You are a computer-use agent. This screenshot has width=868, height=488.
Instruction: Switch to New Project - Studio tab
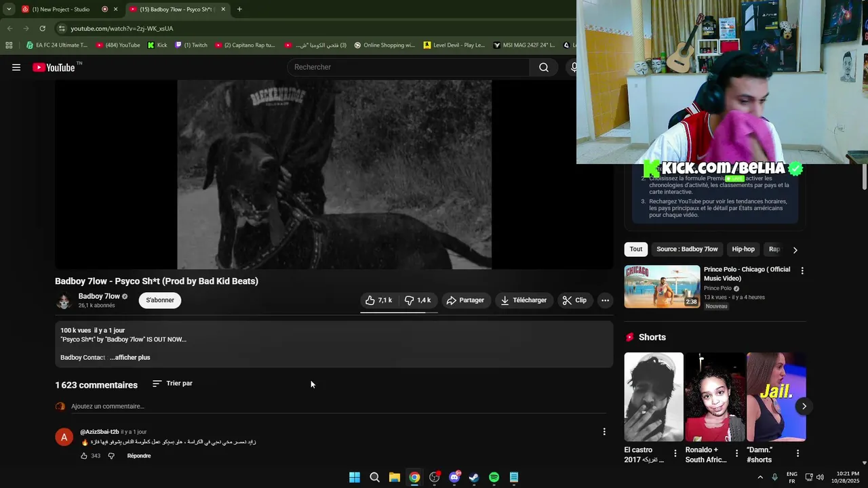point(61,9)
